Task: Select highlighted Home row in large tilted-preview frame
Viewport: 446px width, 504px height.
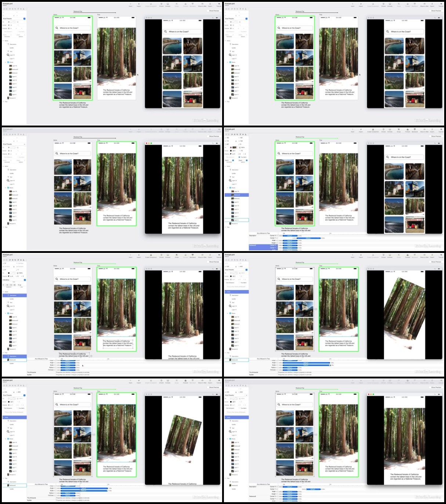Action: 236,292
